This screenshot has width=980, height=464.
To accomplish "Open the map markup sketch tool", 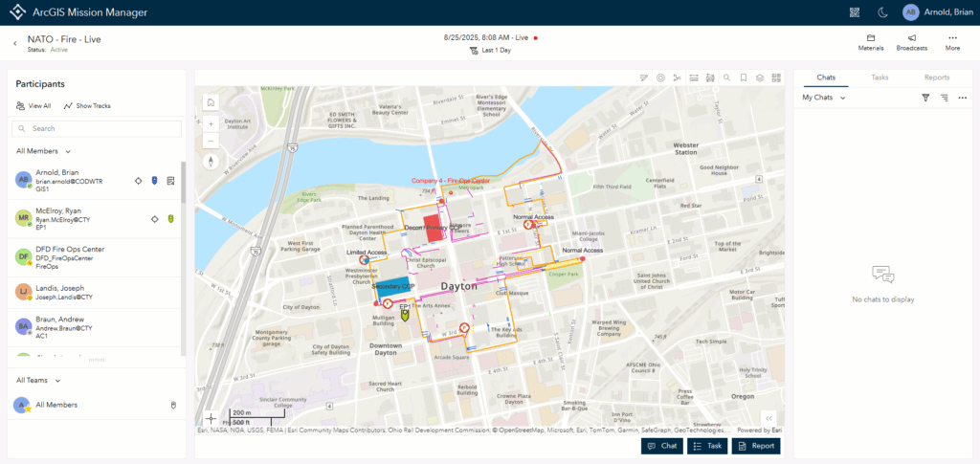I will pos(644,78).
